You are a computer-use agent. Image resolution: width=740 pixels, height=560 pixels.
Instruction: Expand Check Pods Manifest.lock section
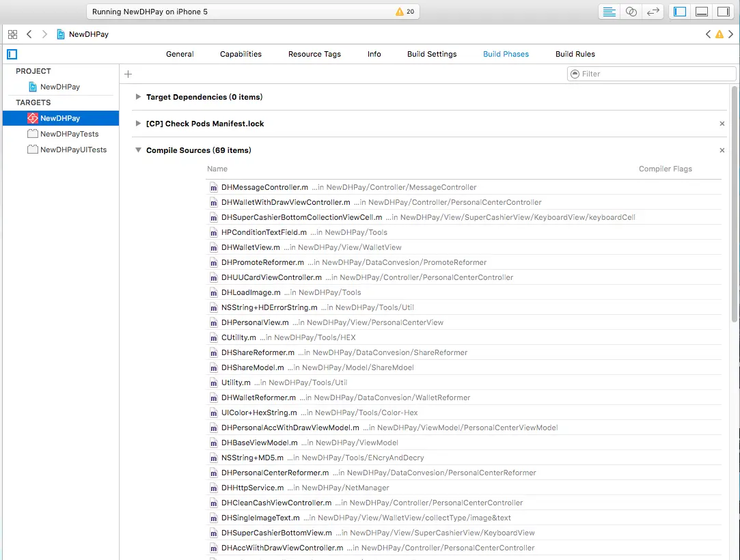[x=138, y=124]
